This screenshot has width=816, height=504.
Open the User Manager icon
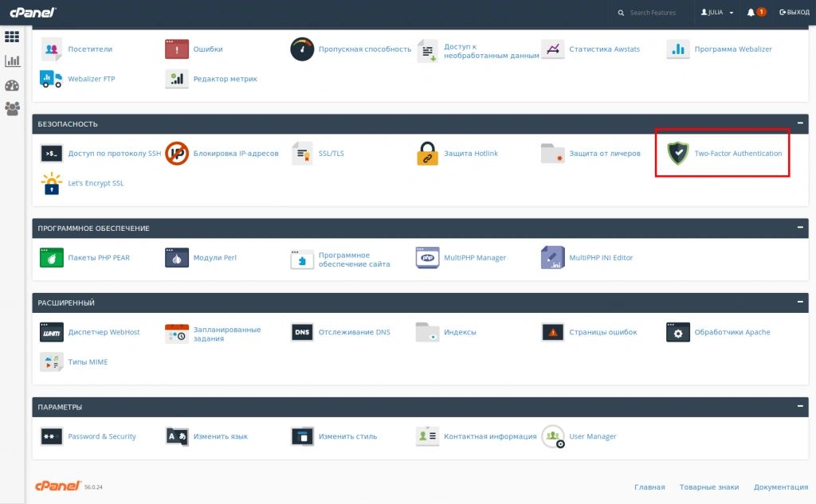click(x=553, y=437)
